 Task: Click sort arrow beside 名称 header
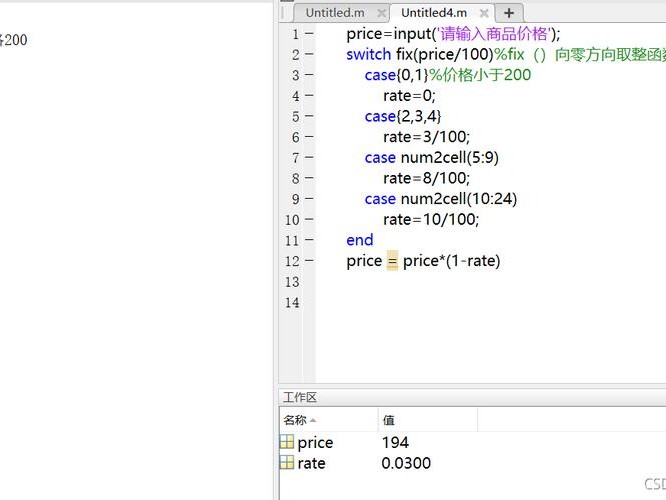click(x=313, y=421)
